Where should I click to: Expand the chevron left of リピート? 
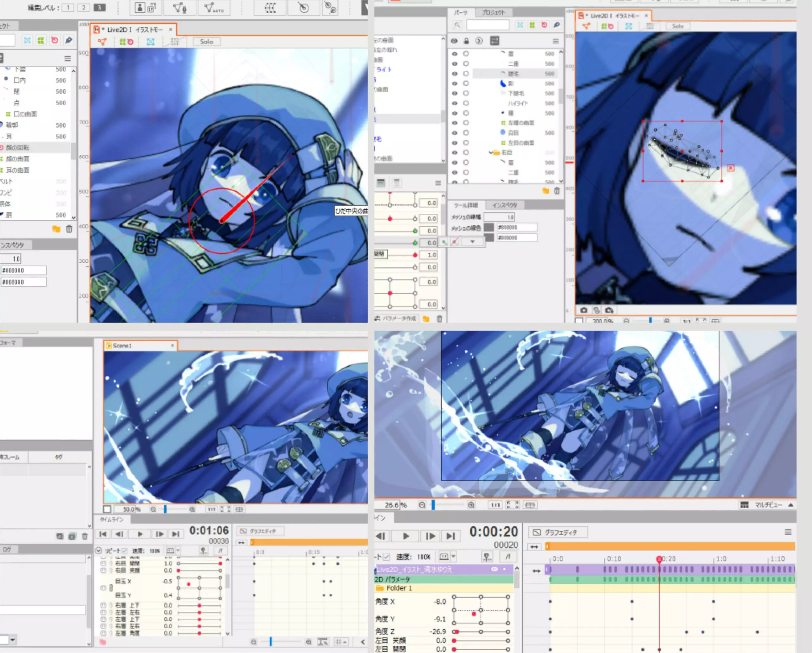(99, 551)
